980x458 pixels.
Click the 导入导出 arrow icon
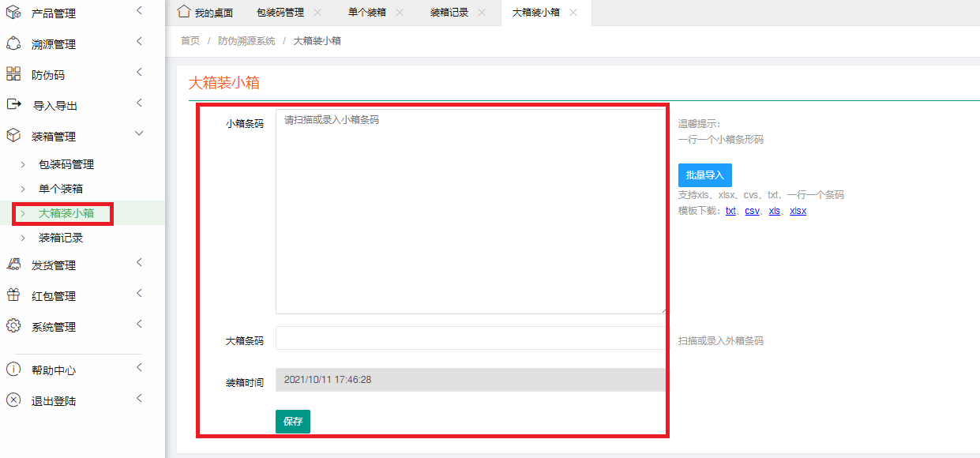pos(13,104)
